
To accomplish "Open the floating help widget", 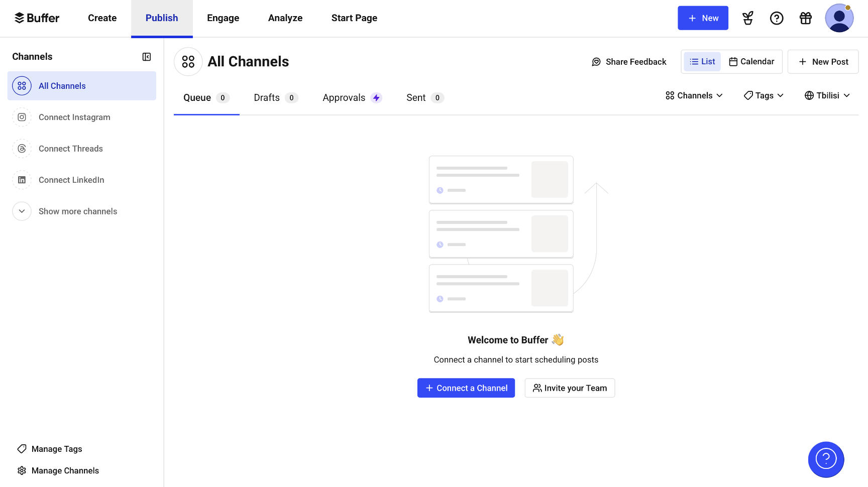I will point(826,459).
